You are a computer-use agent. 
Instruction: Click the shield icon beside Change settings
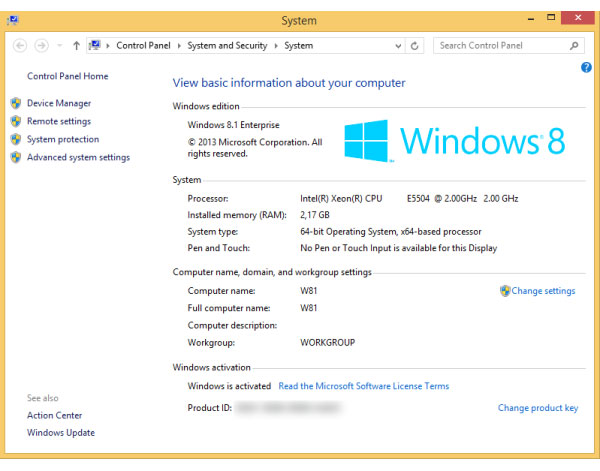point(505,291)
